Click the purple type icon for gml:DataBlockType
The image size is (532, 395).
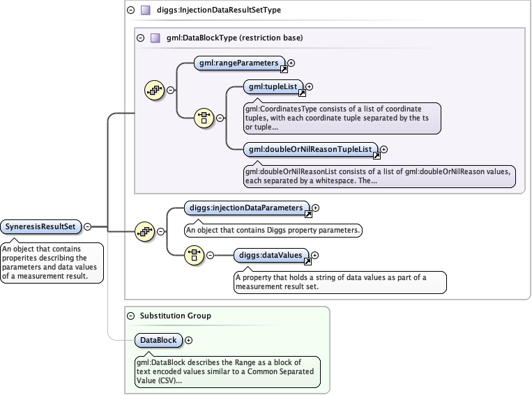pyautogui.click(x=155, y=38)
